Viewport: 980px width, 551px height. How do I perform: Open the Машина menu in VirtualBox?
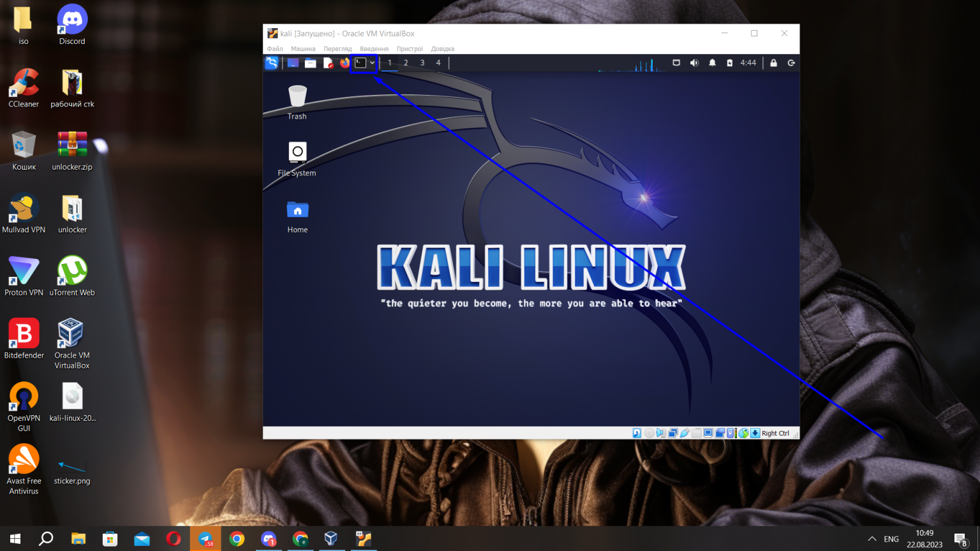(x=303, y=48)
